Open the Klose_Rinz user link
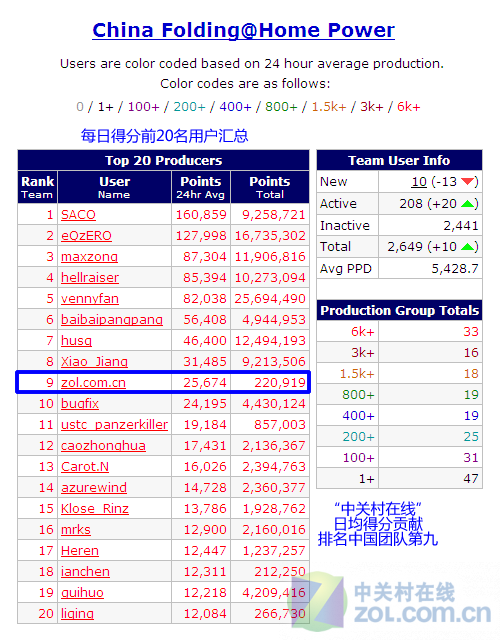This screenshot has height=640, width=500. point(95,509)
